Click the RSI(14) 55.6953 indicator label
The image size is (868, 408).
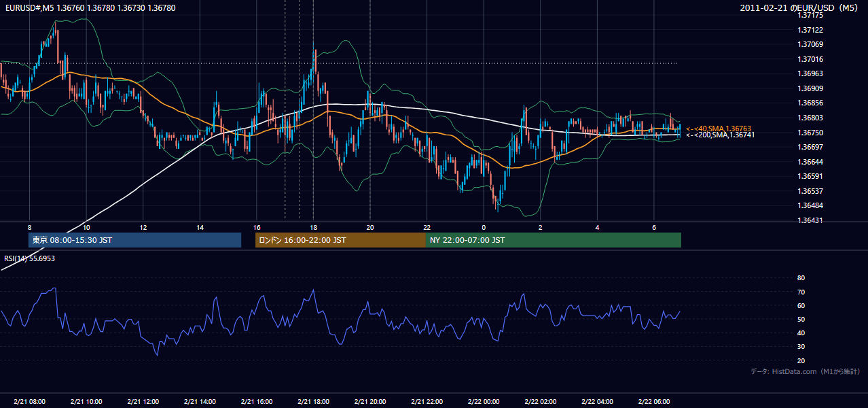click(29, 258)
